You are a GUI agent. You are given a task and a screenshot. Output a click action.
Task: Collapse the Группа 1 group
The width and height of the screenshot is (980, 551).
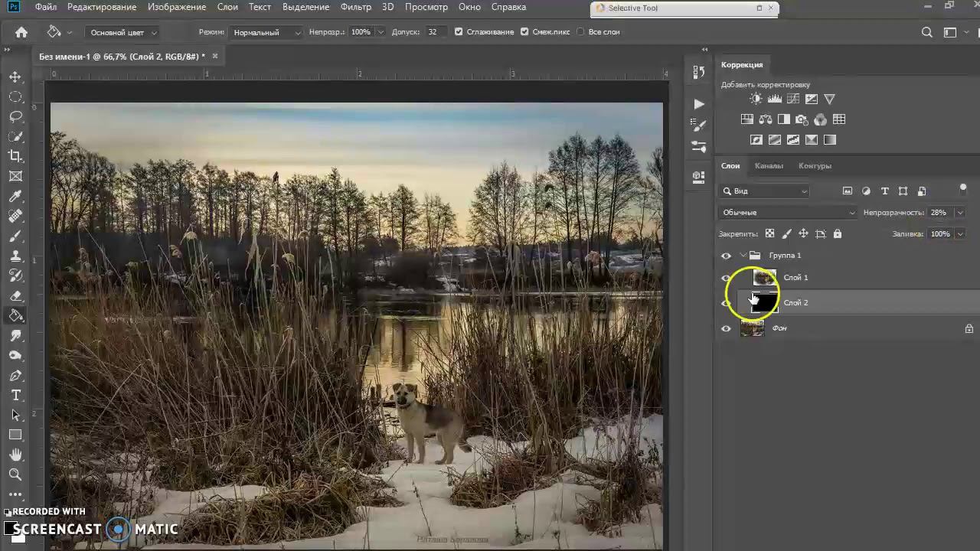[x=743, y=256]
